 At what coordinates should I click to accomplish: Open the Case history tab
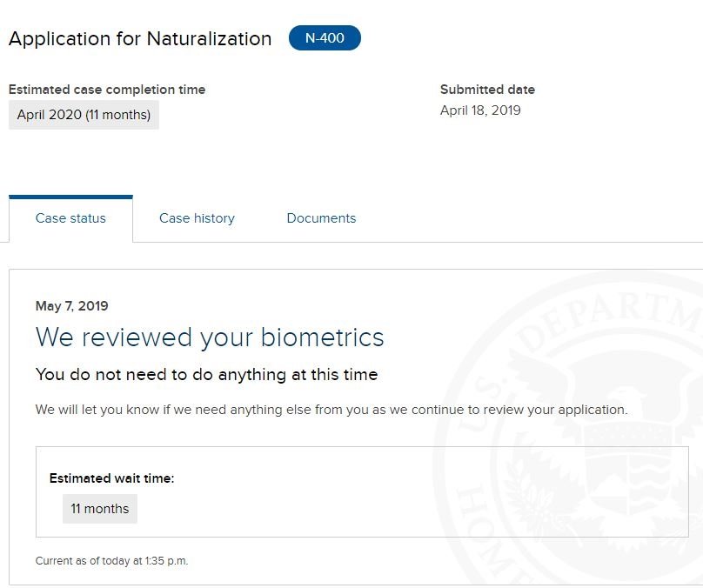tap(197, 218)
